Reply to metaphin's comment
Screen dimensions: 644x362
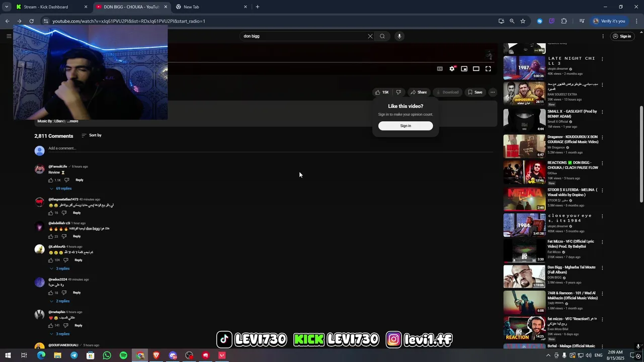(78, 325)
